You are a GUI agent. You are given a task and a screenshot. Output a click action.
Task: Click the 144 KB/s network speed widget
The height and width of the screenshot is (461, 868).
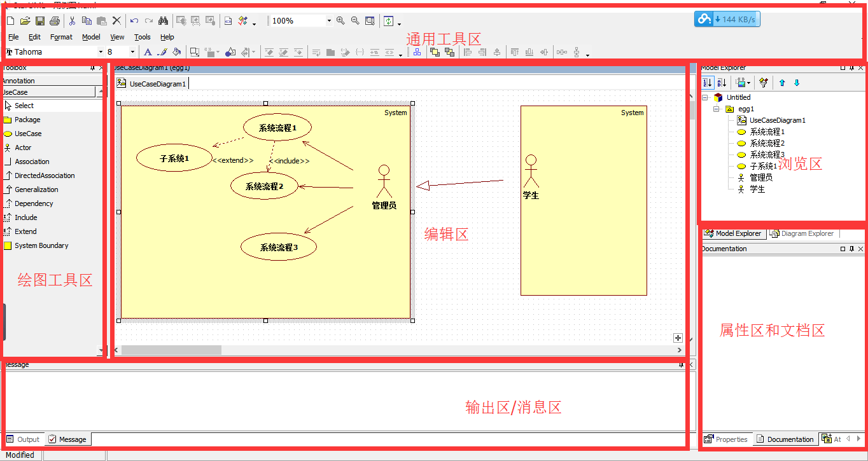click(x=727, y=19)
